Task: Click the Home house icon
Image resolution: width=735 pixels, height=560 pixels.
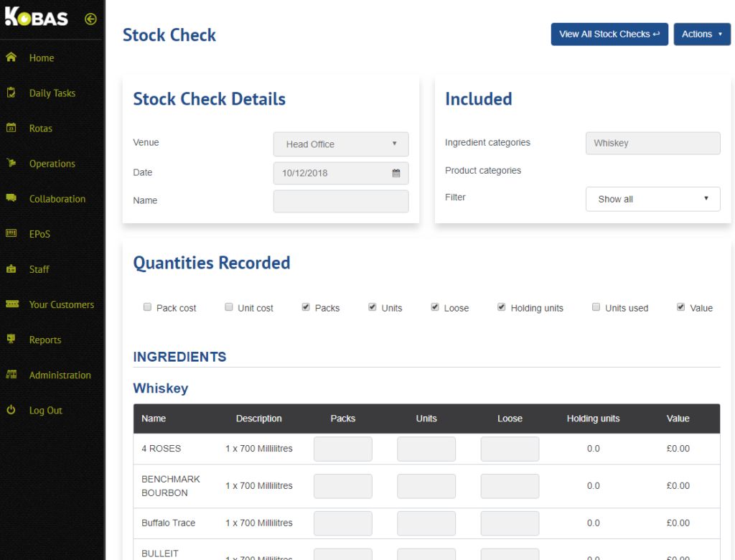Action: [x=11, y=57]
